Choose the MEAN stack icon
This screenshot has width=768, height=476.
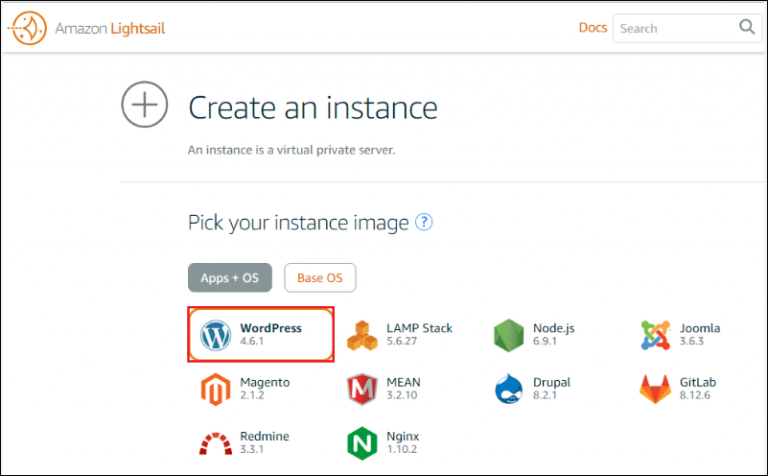[x=362, y=389]
